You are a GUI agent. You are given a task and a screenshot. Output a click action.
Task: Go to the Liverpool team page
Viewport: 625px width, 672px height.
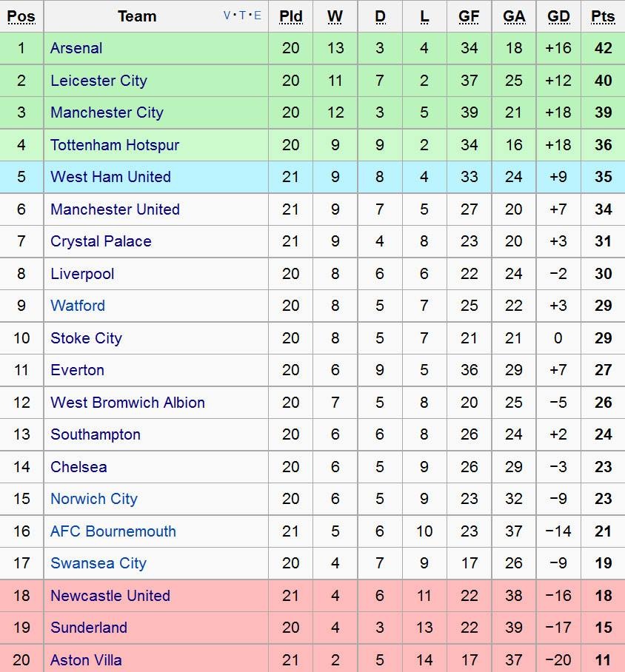click(82, 274)
